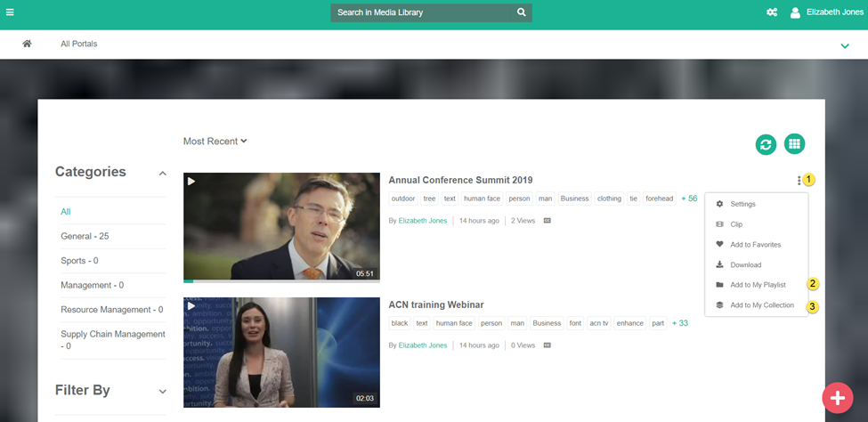This screenshot has width=868, height=422.
Task: Collapse the Categories section
Action: click(162, 174)
